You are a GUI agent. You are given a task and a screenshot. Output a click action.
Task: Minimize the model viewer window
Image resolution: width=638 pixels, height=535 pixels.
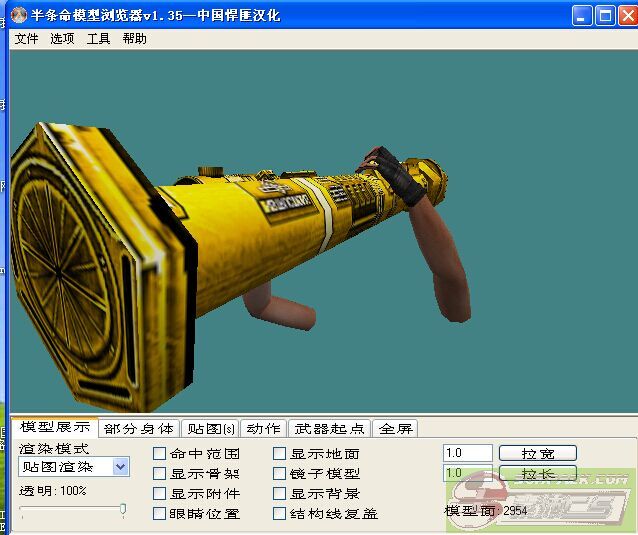point(582,16)
